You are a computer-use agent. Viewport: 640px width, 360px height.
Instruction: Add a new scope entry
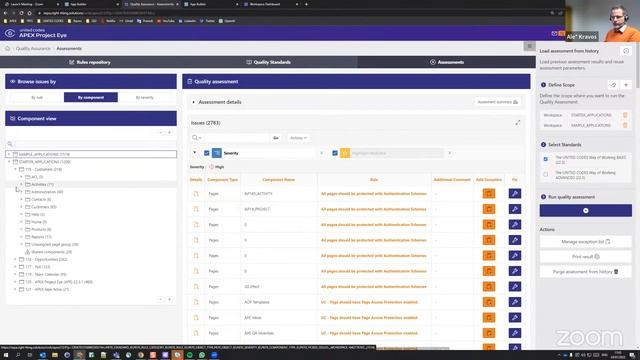click(626, 85)
